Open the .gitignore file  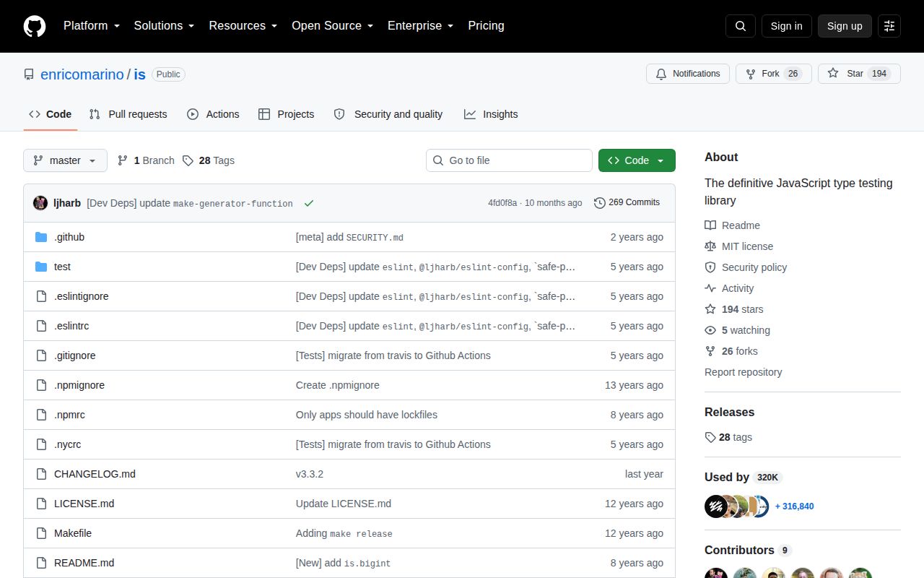pos(75,355)
